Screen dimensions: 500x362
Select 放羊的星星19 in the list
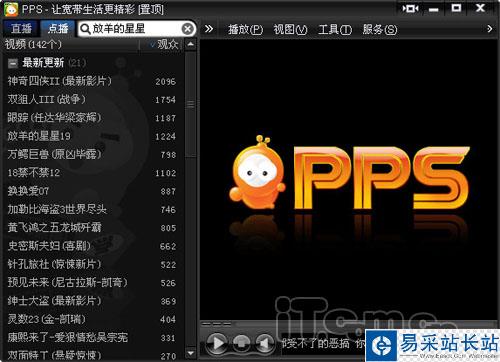click(39, 136)
